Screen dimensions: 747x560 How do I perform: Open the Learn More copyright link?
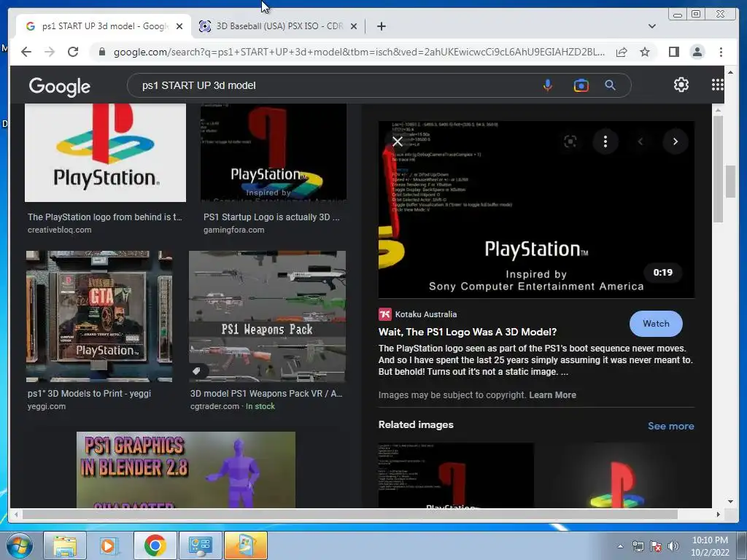point(552,394)
